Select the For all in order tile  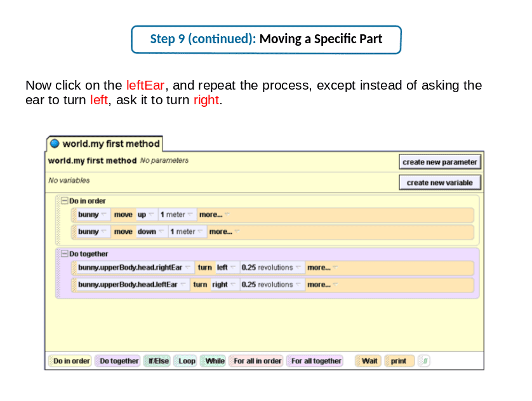tap(256, 361)
